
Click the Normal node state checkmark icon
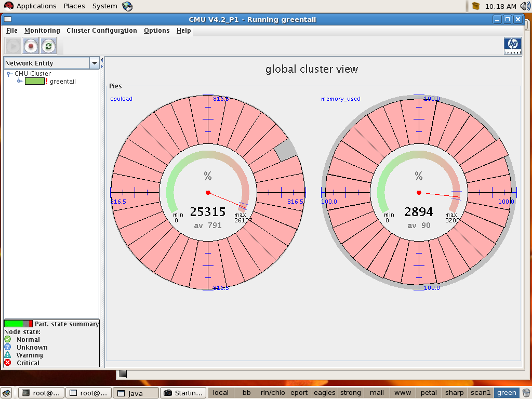[8, 339]
